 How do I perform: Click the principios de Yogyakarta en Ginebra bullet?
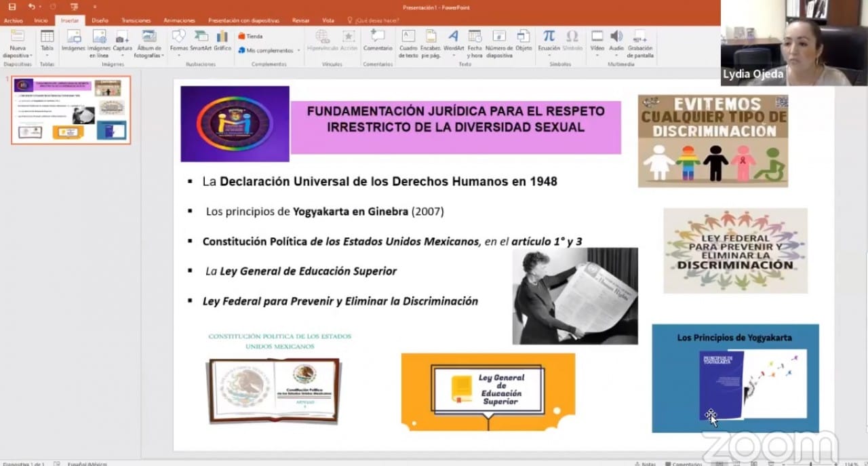point(325,212)
